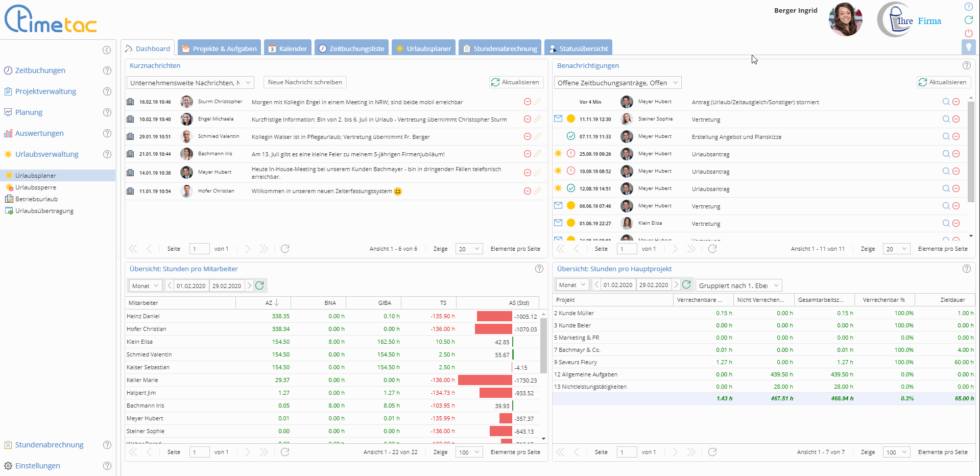Viewport: 980px width, 476px height.
Task: Delete the Sturm Christopher message with red minus
Action: pyautogui.click(x=527, y=102)
